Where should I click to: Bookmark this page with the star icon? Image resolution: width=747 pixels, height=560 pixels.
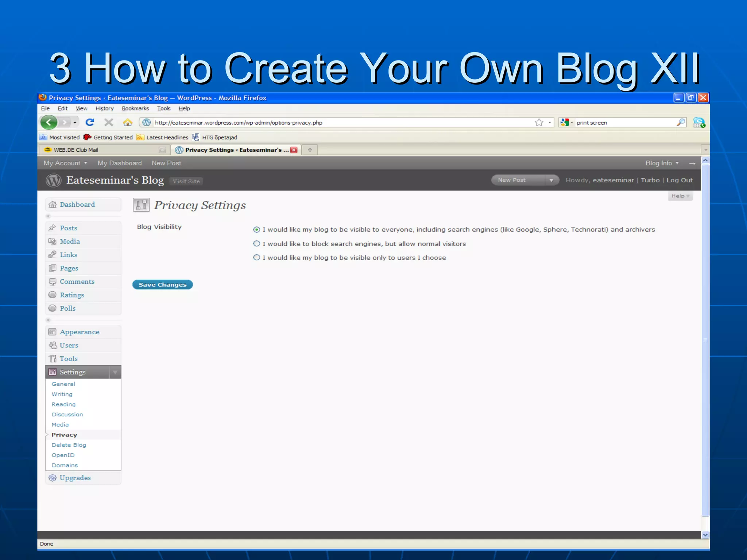click(x=539, y=122)
